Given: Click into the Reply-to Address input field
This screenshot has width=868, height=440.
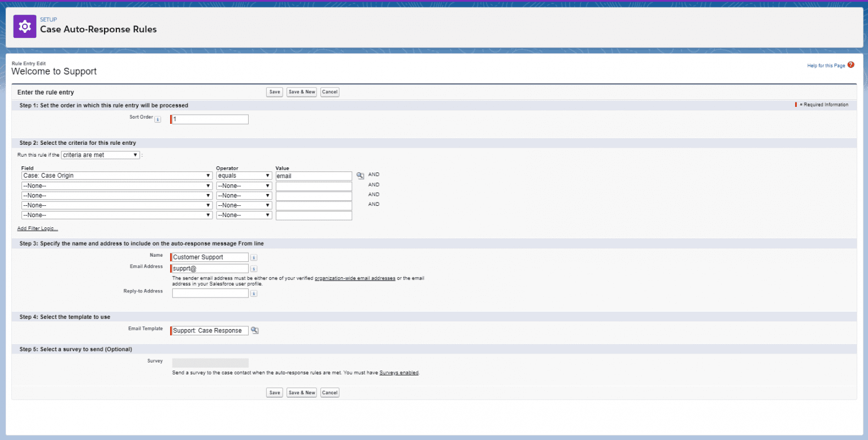Looking at the screenshot, I should point(210,294).
